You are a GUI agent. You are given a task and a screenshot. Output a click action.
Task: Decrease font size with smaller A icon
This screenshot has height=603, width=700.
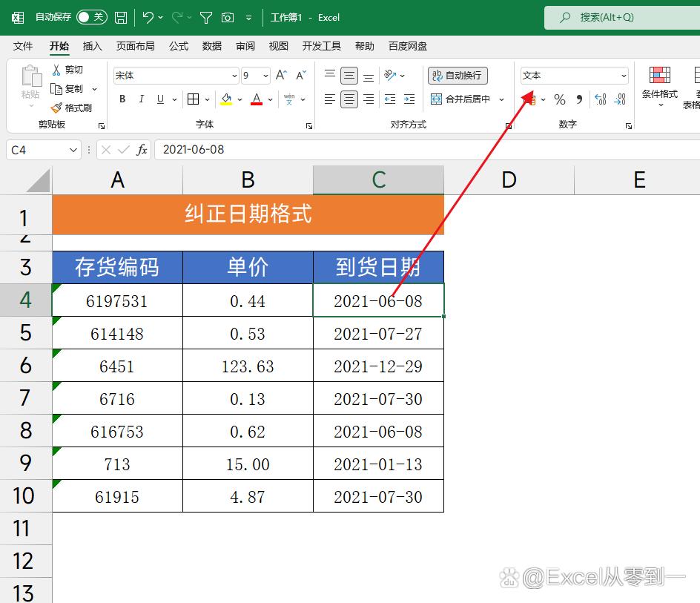(301, 75)
